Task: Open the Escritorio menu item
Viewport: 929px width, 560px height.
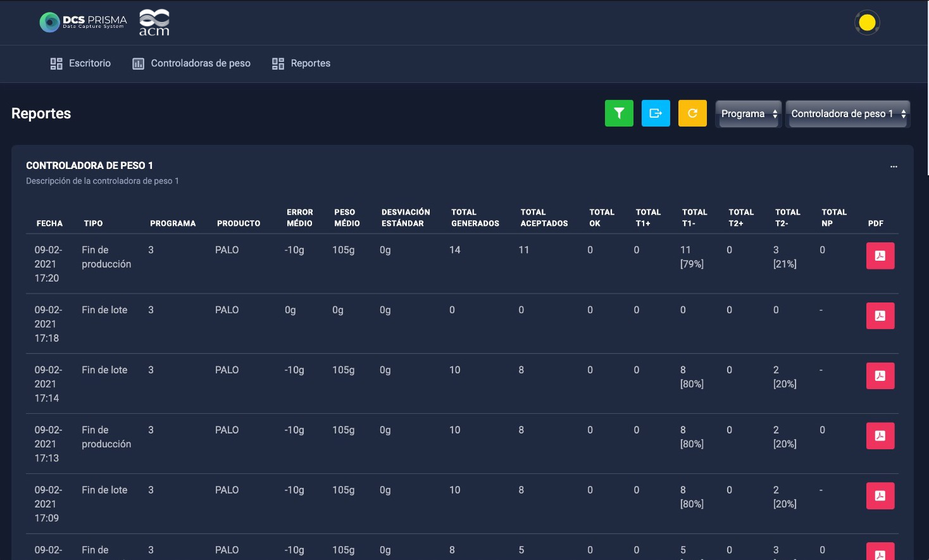Action: tap(80, 63)
